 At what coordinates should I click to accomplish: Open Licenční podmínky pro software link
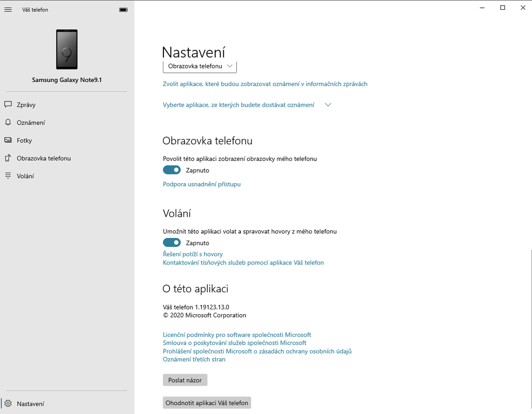pyautogui.click(x=237, y=335)
